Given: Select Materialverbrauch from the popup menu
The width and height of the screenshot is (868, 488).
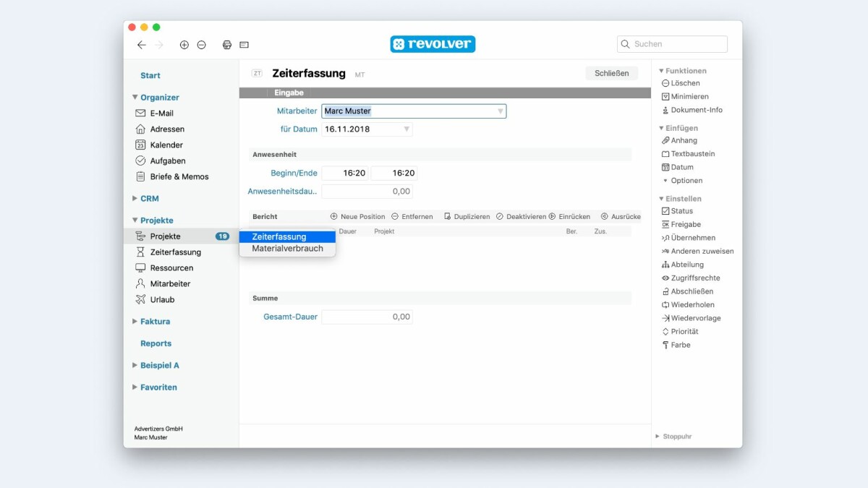Looking at the screenshot, I should click(287, 249).
